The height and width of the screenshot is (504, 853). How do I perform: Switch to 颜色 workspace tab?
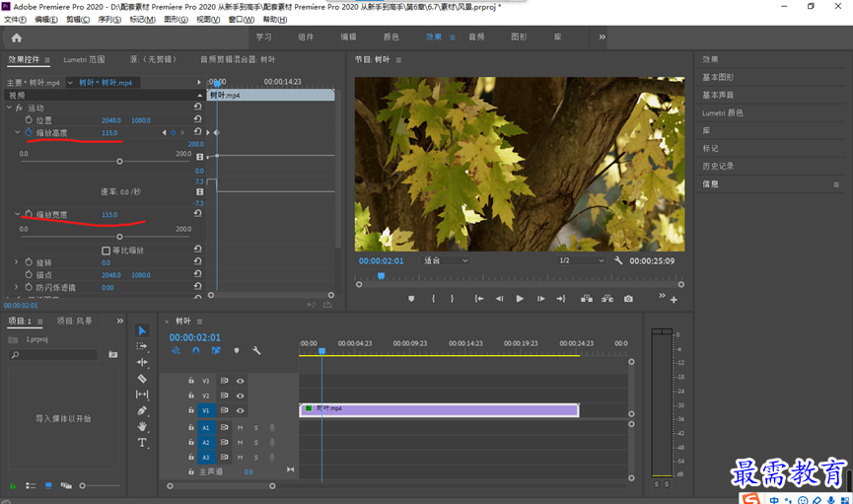(x=391, y=37)
